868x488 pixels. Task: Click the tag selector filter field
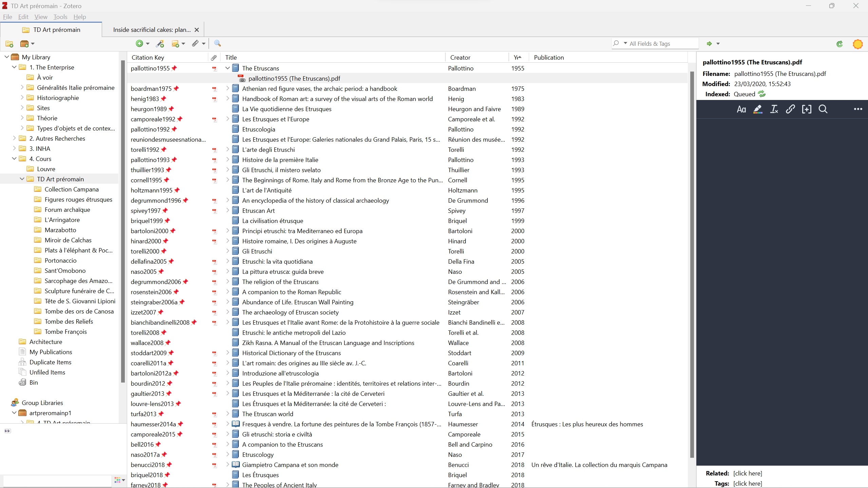click(x=57, y=481)
